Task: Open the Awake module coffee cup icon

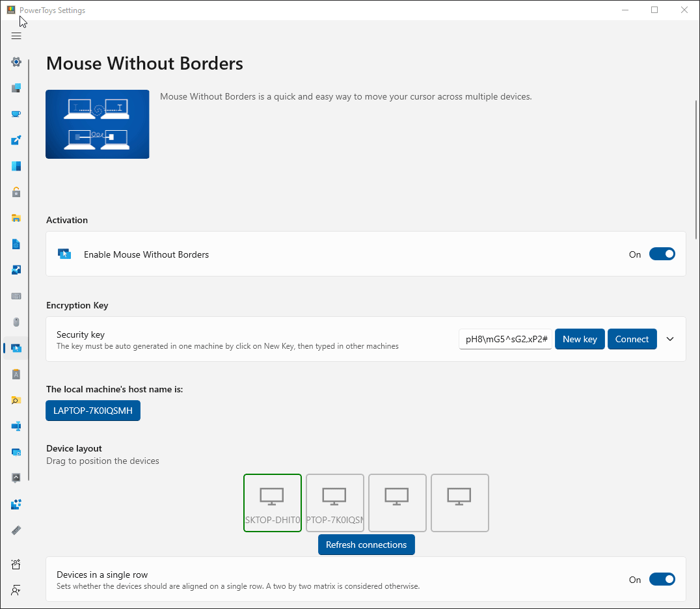Action: point(16,113)
